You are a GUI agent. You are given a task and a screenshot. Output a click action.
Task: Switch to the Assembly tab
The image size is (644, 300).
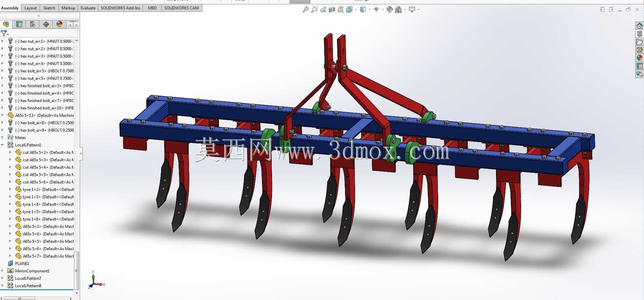(x=10, y=8)
